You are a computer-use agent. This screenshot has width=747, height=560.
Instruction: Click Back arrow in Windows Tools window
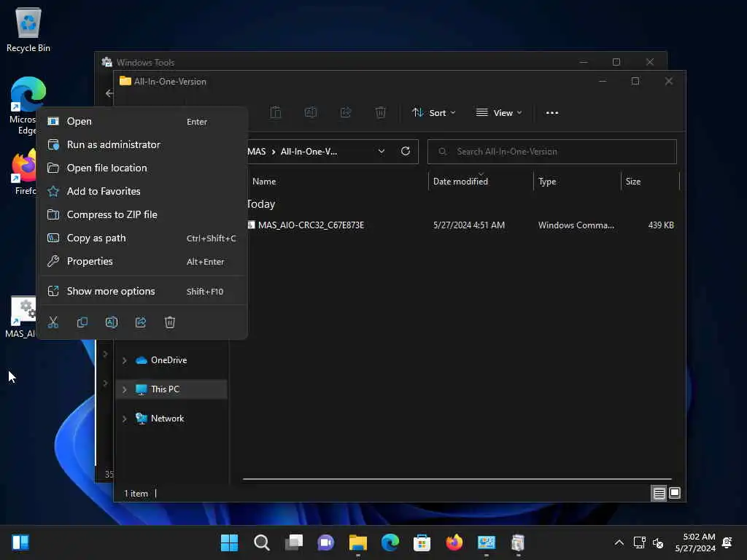tap(109, 93)
